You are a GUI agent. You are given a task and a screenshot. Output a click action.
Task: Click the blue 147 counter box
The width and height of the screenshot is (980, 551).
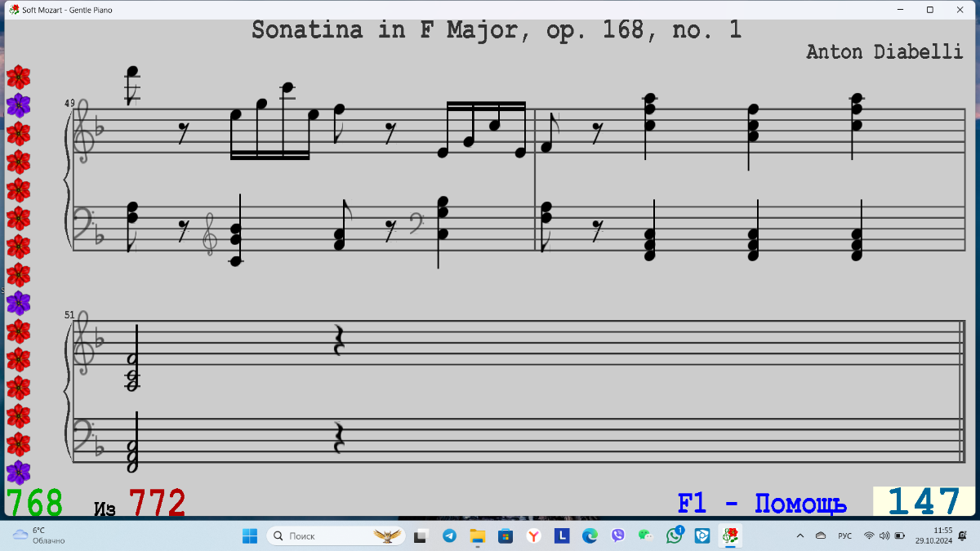(924, 501)
